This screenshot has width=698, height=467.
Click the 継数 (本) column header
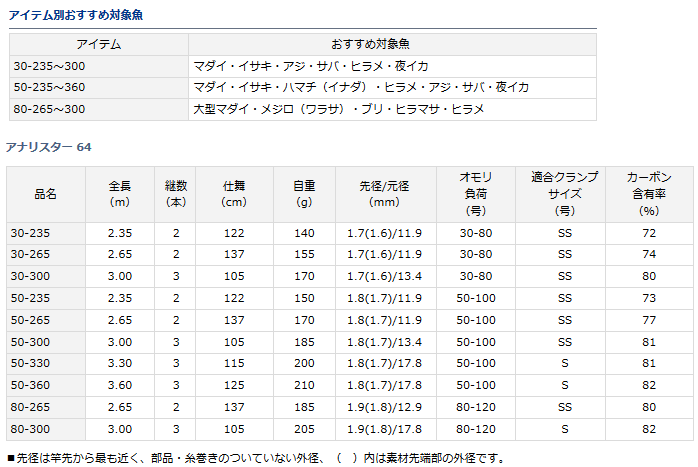tap(176, 193)
